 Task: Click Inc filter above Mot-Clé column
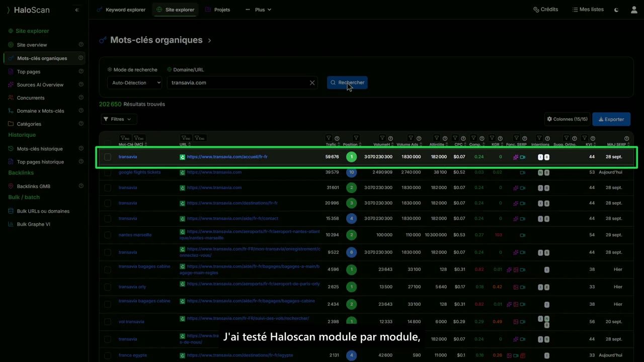point(125,138)
